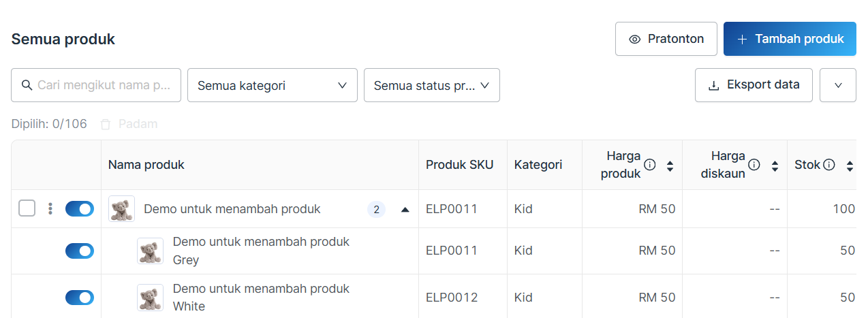Image resolution: width=868 pixels, height=318 pixels.
Task: Open Semua status product dropdown
Action: pyautogui.click(x=432, y=85)
